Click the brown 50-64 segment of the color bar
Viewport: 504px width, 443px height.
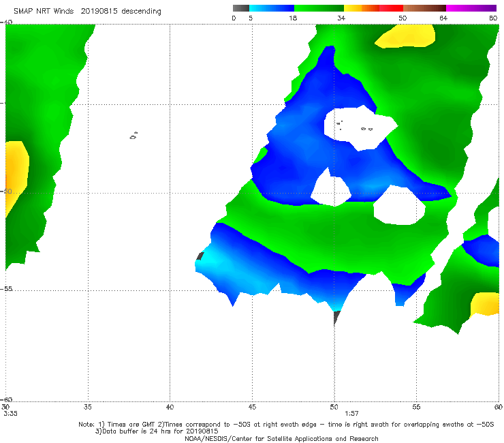pos(424,8)
